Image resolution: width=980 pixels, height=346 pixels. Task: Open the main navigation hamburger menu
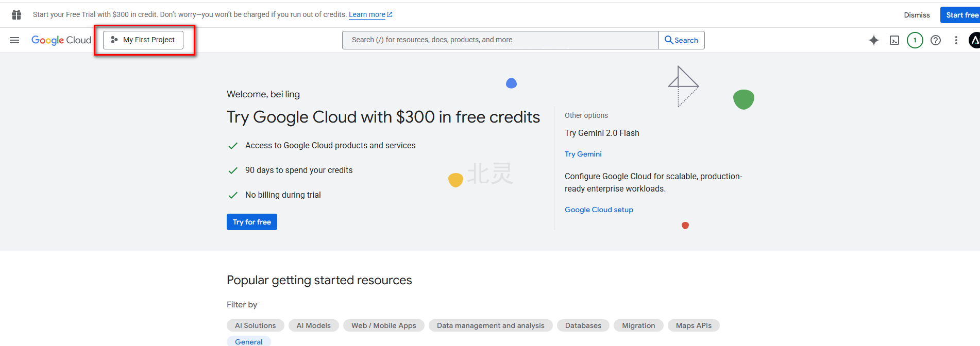14,40
